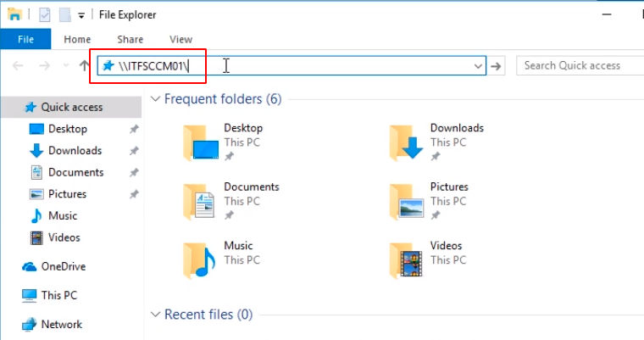Screen dimensions: 644x340
Task: Select the Documents folder icon in Frequent folders
Action: pos(200,202)
